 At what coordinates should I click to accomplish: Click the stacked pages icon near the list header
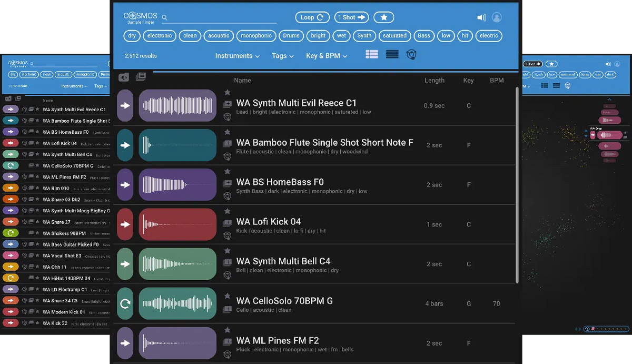[x=141, y=77]
